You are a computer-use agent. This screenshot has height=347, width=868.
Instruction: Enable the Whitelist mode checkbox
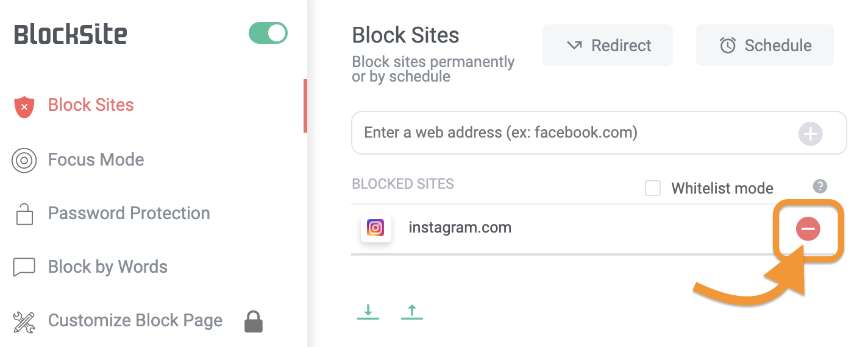click(x=653, y=189)
